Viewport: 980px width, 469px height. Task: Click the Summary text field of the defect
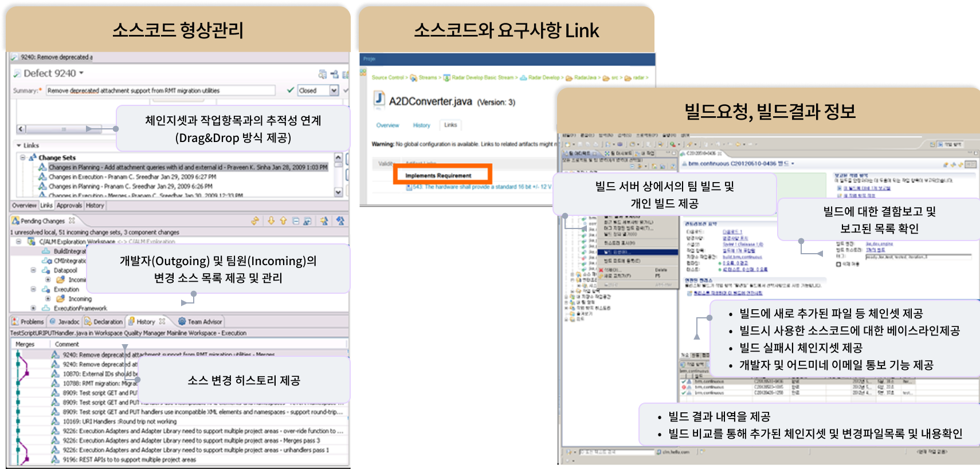pyautogui.click(x=160, y=90)
